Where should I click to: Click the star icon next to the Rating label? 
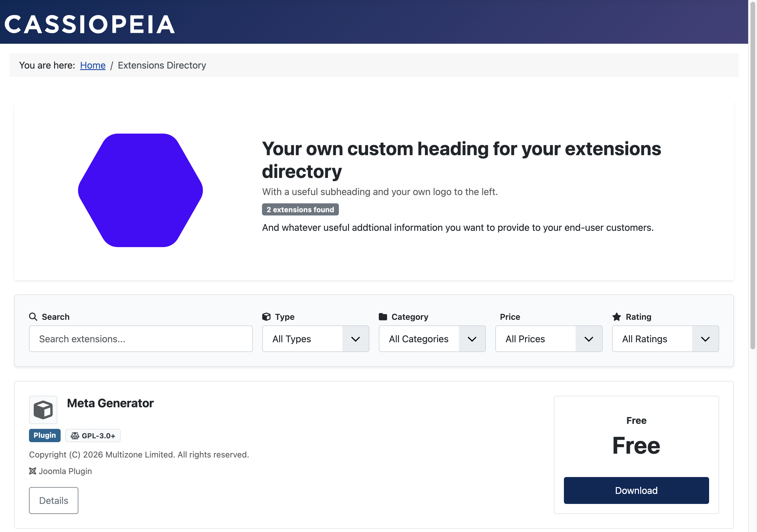point(616,317)
